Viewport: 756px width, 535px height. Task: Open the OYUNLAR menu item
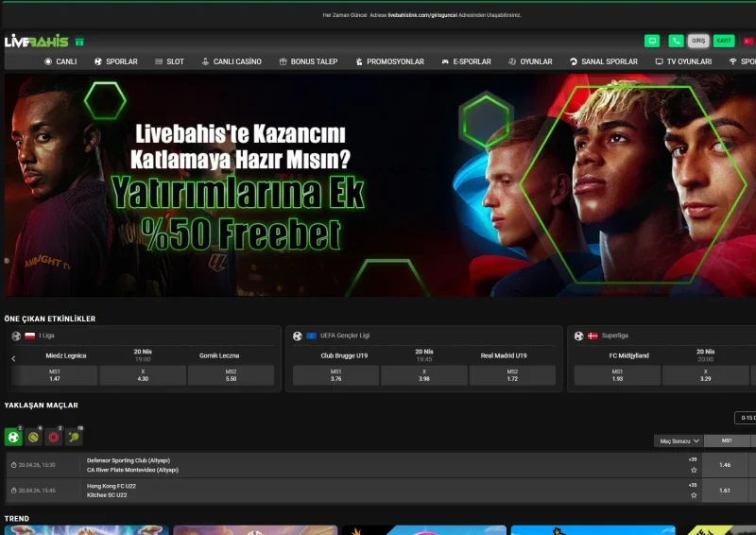coord(530,61)
